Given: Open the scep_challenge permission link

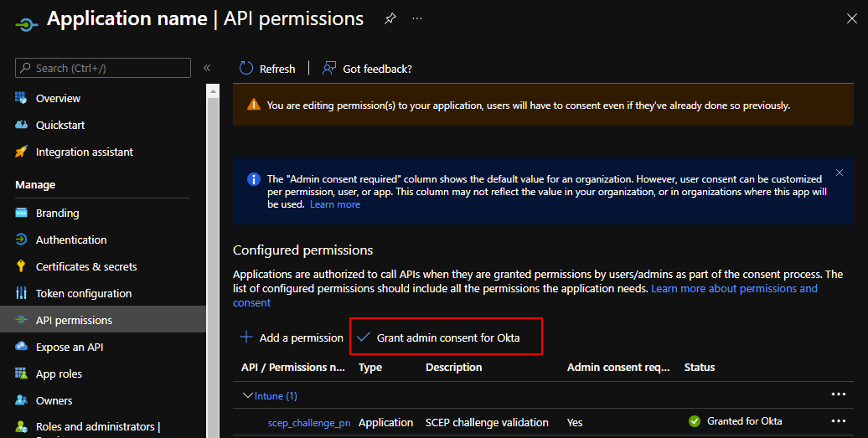Looking at the screenshot, I should (309, 423).
